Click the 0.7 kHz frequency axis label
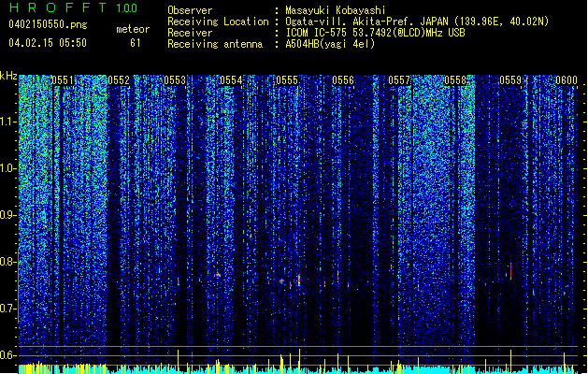The image size is (588, 374). [8, 309]
